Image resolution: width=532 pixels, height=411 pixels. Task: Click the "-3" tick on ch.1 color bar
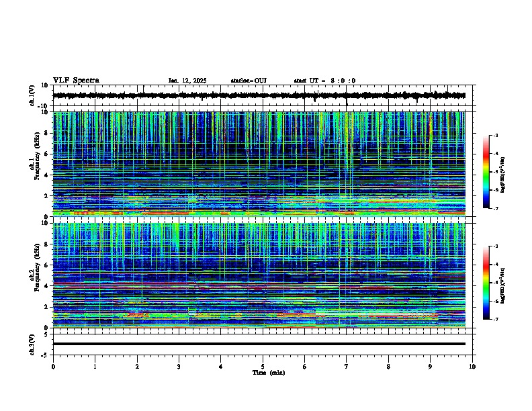(x=495, y=135)
